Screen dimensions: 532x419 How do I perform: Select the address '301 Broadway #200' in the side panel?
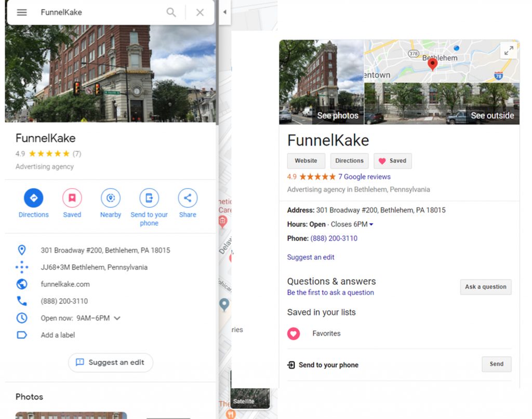click(x=105, y=250)
